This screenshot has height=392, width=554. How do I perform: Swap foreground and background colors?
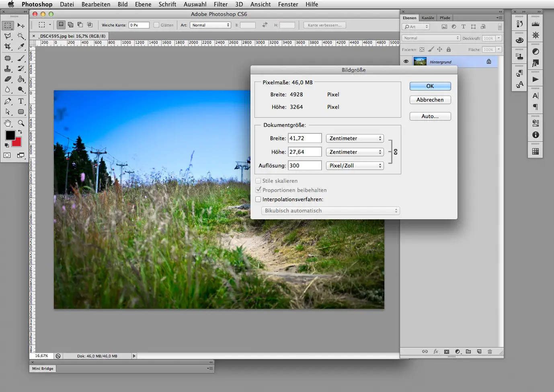tap(21, 132)
